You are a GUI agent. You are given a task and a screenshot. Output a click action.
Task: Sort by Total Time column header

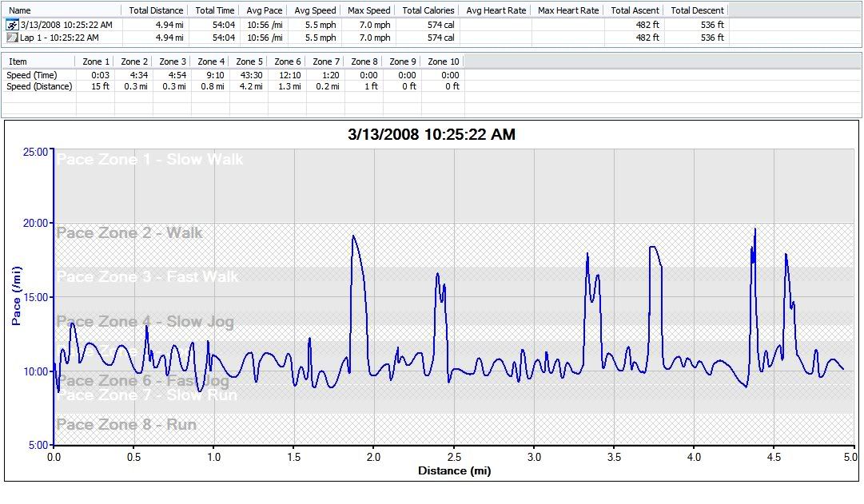[x=215, y=10]
